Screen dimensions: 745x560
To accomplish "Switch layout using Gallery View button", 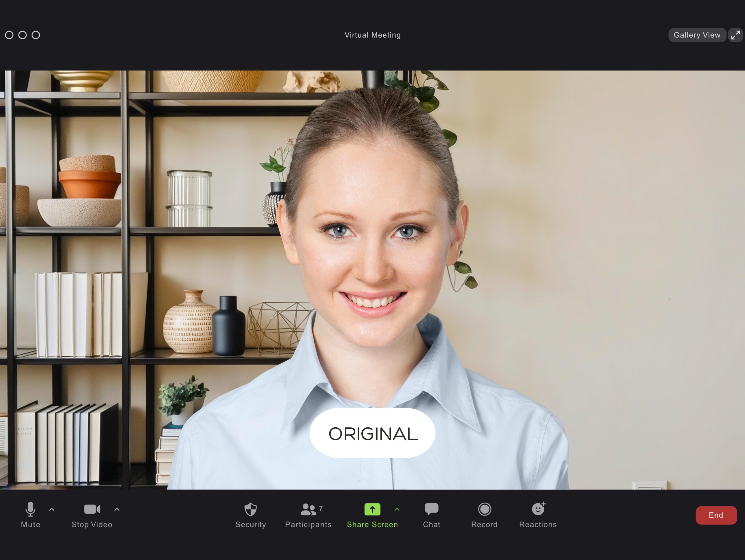I will click(697, 35).
